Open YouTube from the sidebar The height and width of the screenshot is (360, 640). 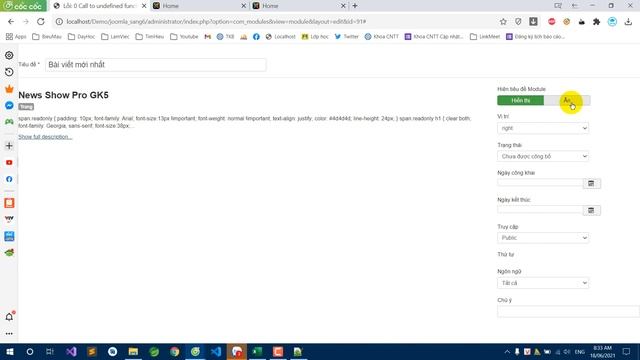pyautogui.click(x=9, y=162)
